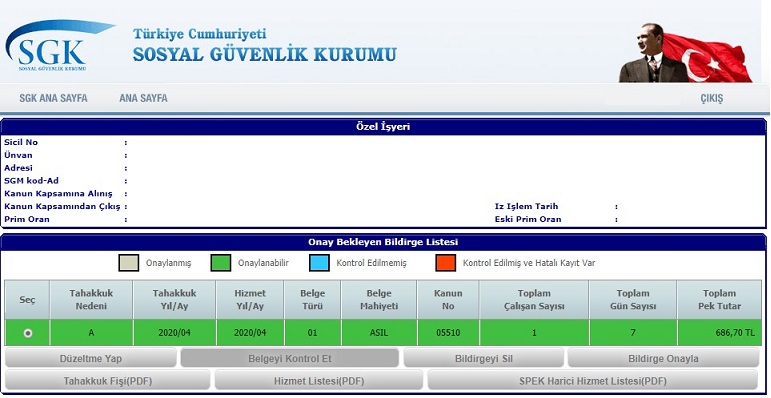Approve using the Bildirge Onayla button
Image resolution: width=771 pixels, height=398 pixels.
tap(663, 358)
